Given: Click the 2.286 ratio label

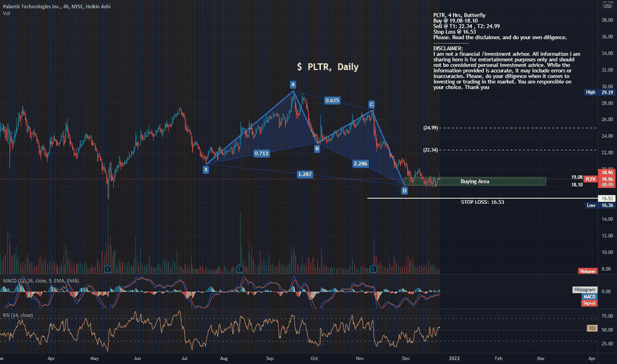Looking at the screenshot, I should [x=360, y=163].
